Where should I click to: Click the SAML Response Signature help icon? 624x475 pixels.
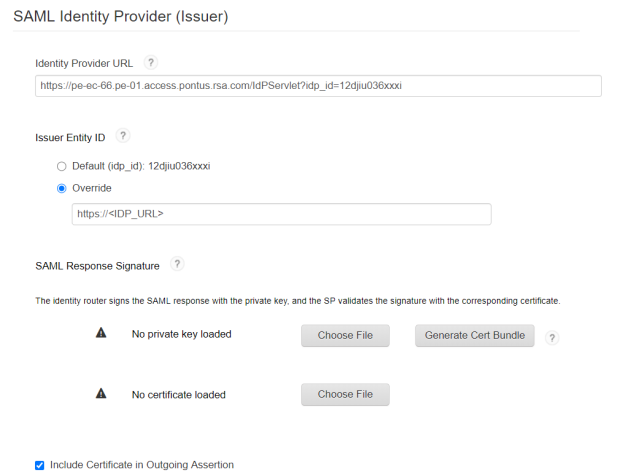pyautogui.click(x=177, y=265)
